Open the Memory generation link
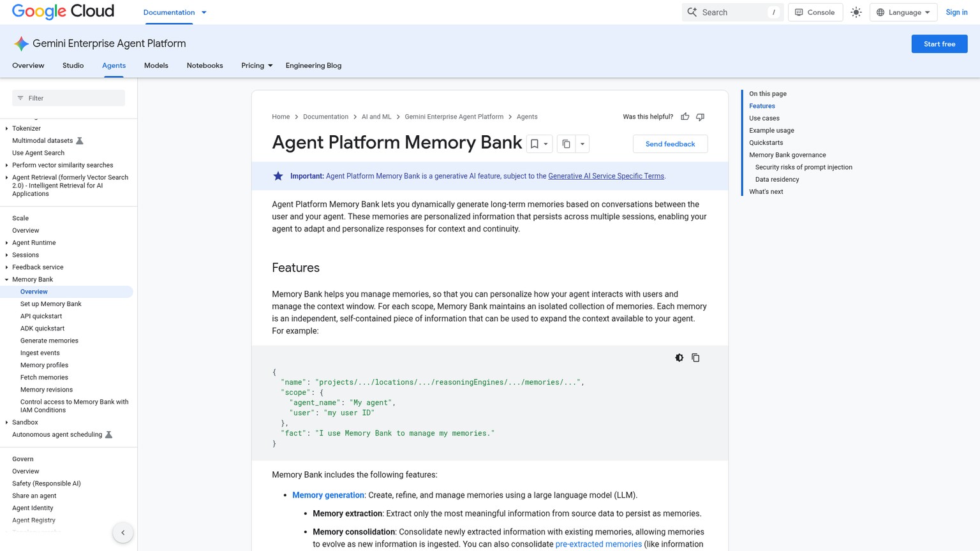Image resolution: width=980 pixels, height=551 pixels. [328, 495]
